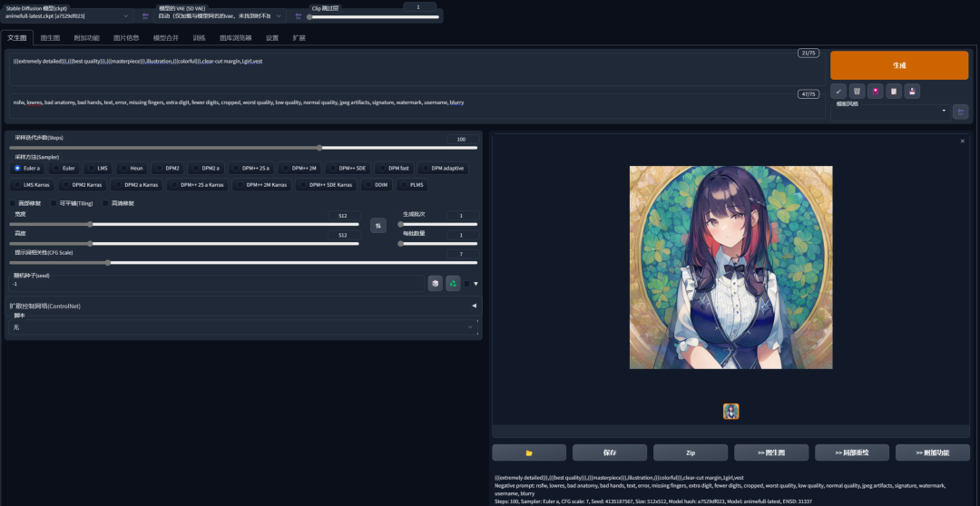The width and height of the screenshot is (980, 506).
Task: Select the Euler a sampler
Action: pos(27,168)
